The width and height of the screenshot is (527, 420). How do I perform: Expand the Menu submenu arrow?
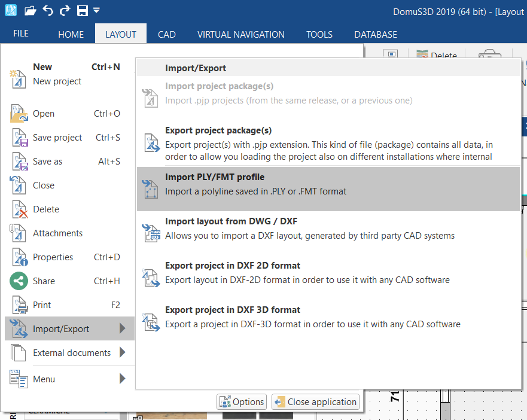123,379
